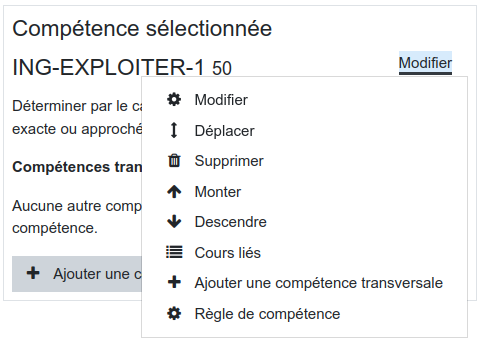Choose Déplacer from the menu

pos(224,131)
